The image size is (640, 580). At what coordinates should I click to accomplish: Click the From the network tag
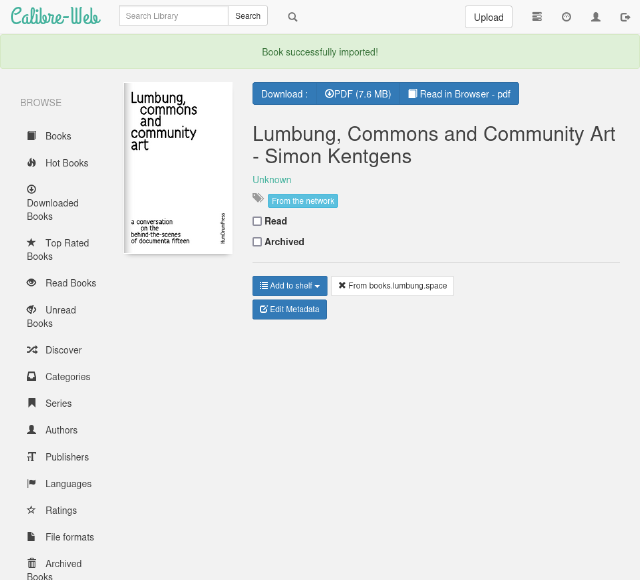coord(303,201)
